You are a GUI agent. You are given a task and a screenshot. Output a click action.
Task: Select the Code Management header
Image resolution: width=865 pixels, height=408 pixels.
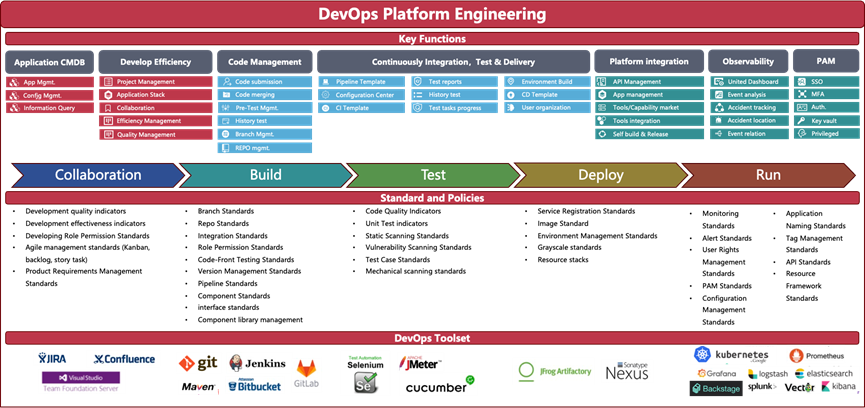point(264,62)
